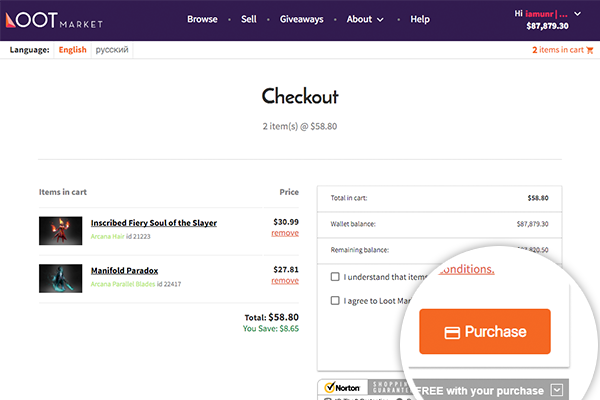Expand the user account dropdown chevron
This screenshot has width=600, height=400.
(x=577, y=14)
